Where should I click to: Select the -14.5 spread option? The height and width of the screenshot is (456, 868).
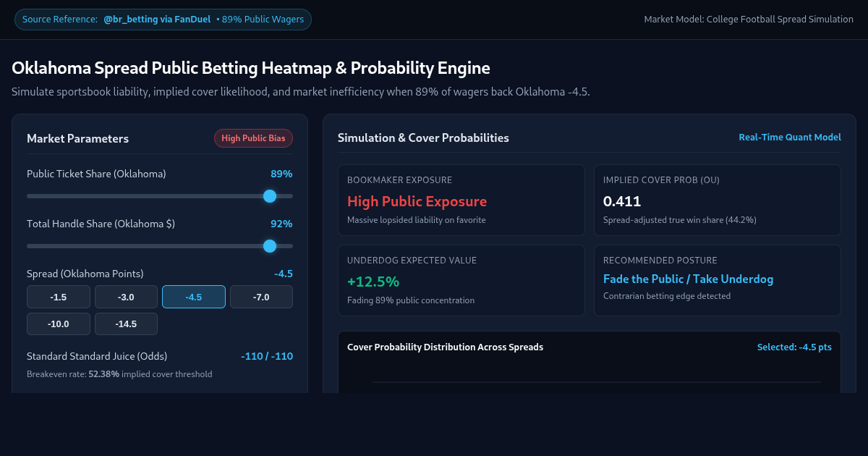click(126, 324)
